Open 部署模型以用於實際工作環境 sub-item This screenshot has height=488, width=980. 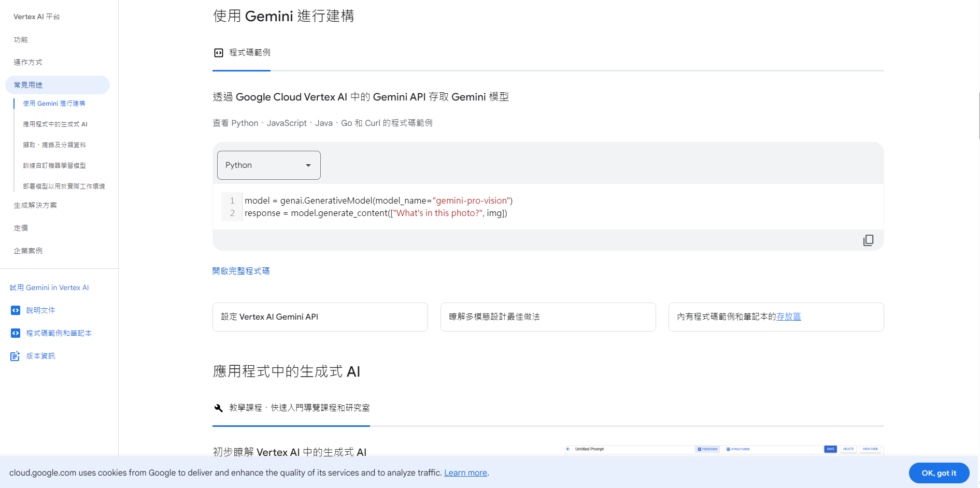tap(64, 186)
